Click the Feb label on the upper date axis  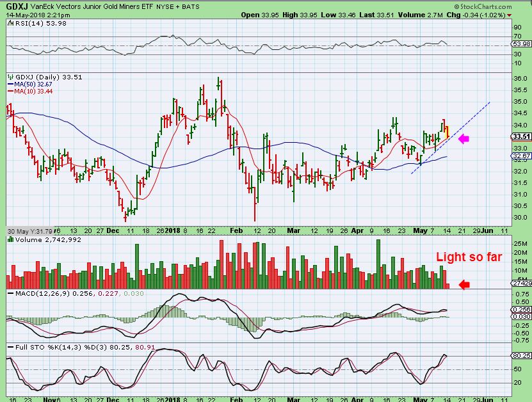pos(236,230)
